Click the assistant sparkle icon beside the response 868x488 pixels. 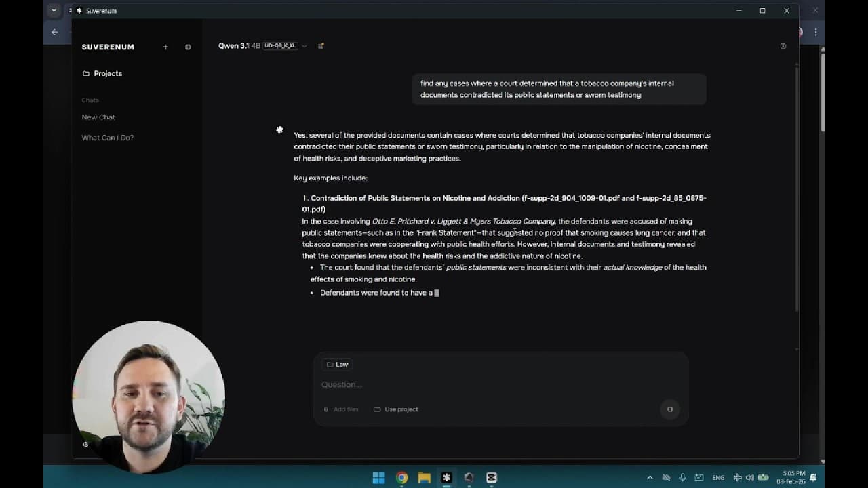(279, 129)
